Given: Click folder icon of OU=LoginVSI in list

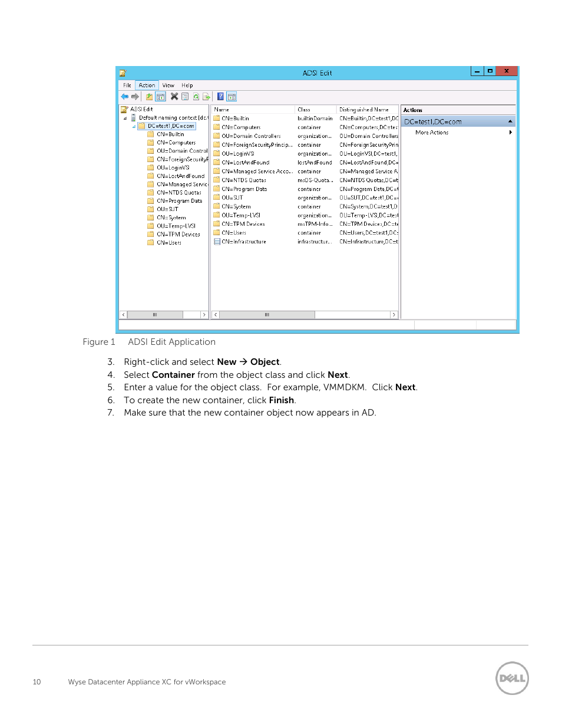Looking at the screenshot, I should tap(217, 153).
